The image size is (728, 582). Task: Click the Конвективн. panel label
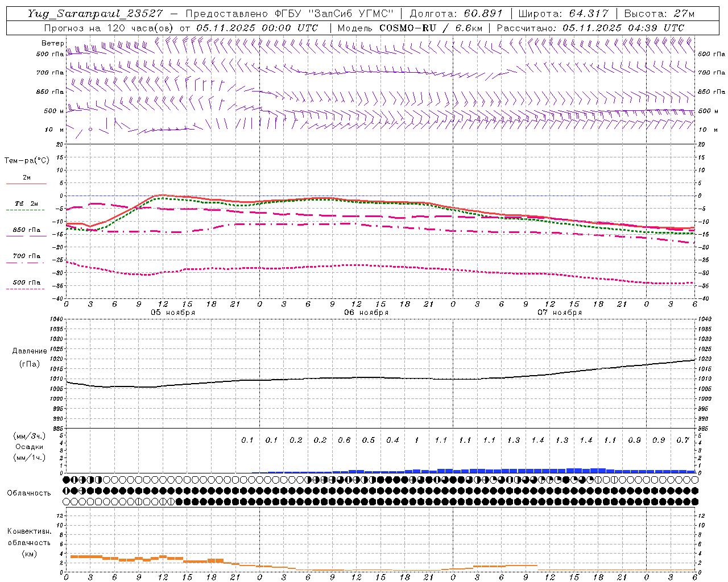tap(29, 531)
